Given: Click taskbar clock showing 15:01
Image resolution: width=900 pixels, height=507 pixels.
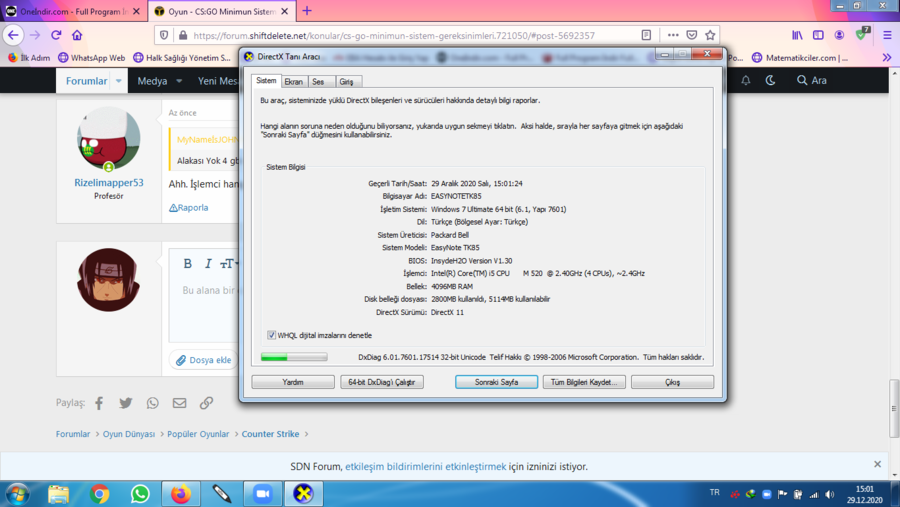Looking at the screenshot, I should pos(865,494).
